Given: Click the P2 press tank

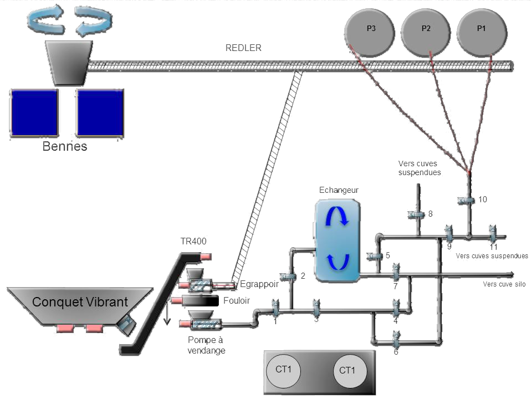Looking at the screenshot, I should tap(426, 33).
